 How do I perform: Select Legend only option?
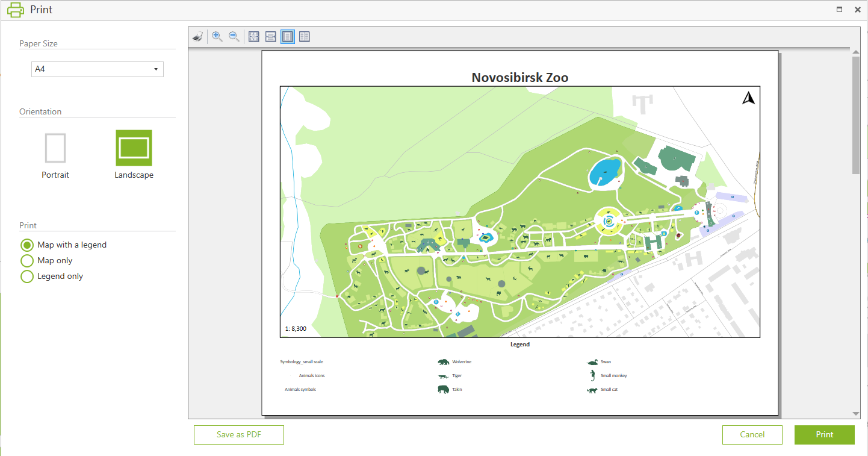point(27,276)
